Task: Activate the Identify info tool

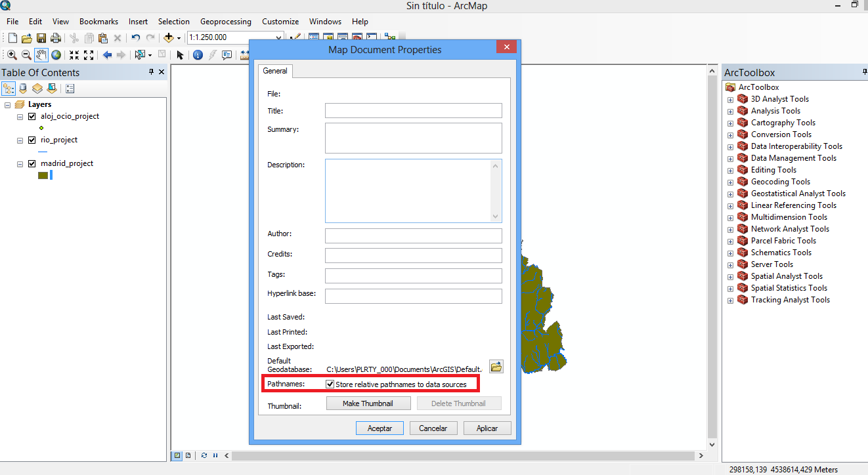Action: [x=198, y=55]
